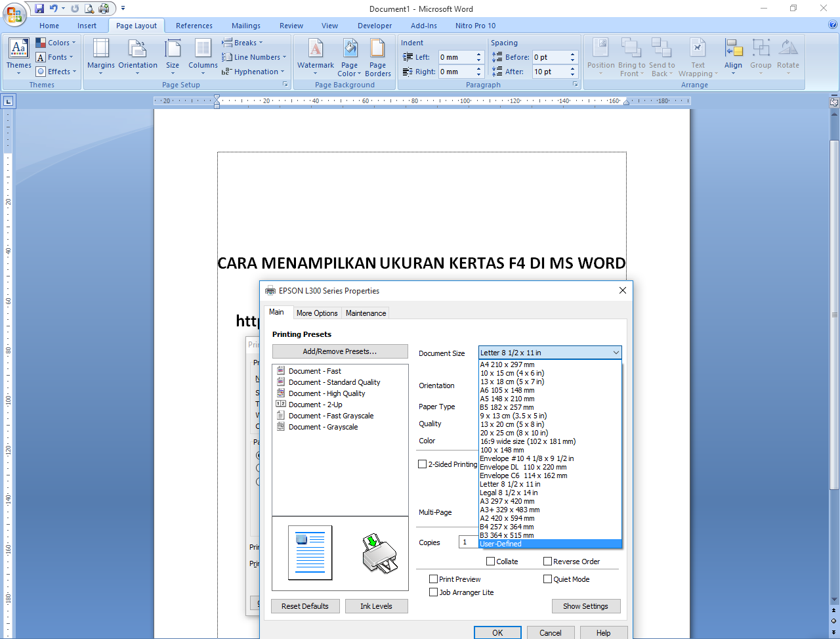Select Document - Fast Grayscale preset
This screenshot has width=840, height=639.
pyautogui.click(x=331, y=416)
